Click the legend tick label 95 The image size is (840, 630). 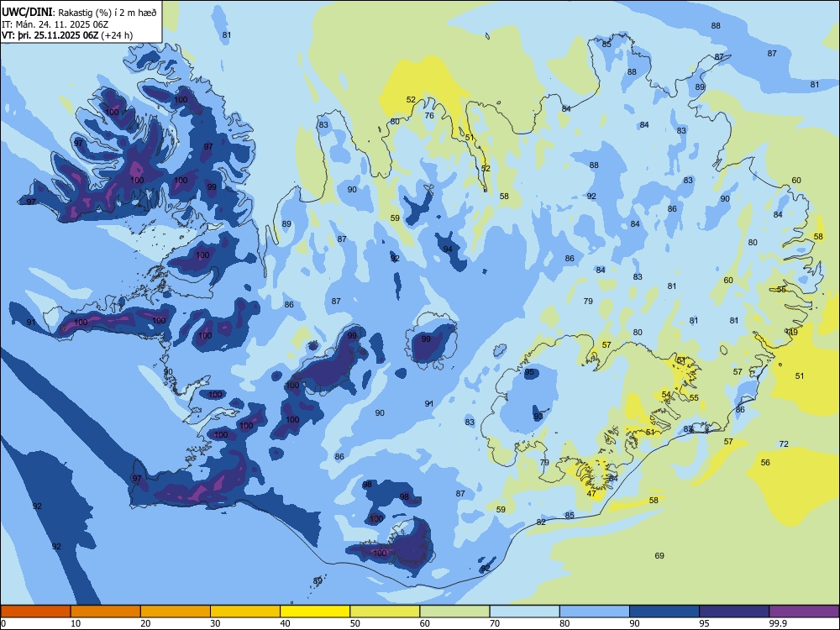[x=704, y=623]
